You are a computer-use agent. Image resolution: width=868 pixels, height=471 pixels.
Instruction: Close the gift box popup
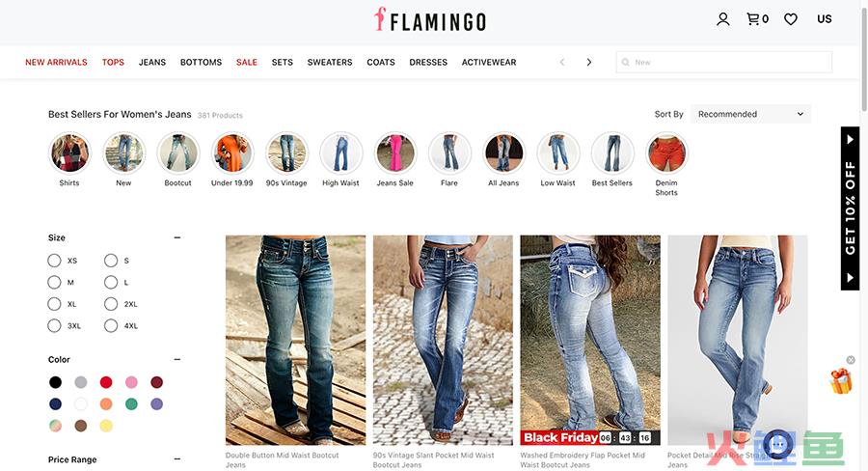(x=851, y=360)
